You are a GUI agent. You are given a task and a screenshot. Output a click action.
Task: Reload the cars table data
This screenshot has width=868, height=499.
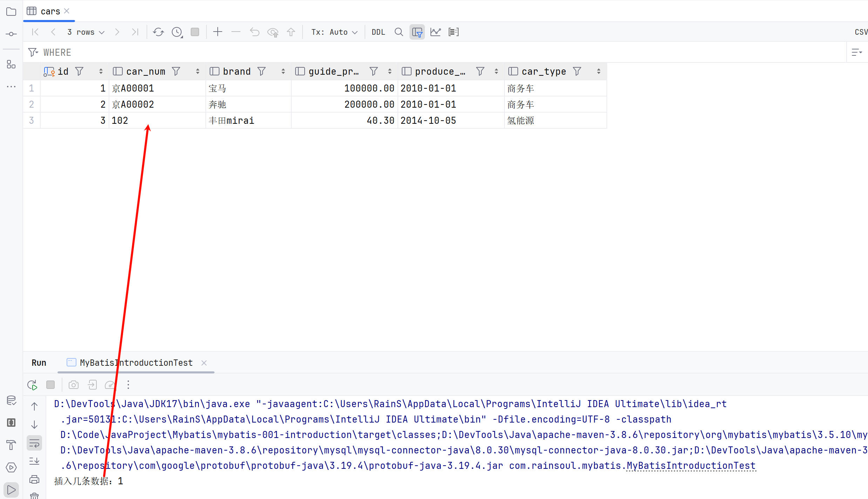(x=158, y=32)
